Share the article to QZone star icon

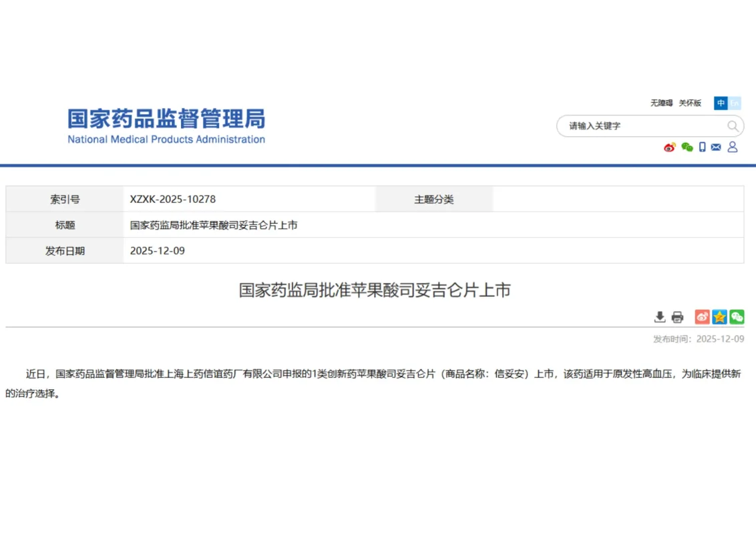point(719,317)
